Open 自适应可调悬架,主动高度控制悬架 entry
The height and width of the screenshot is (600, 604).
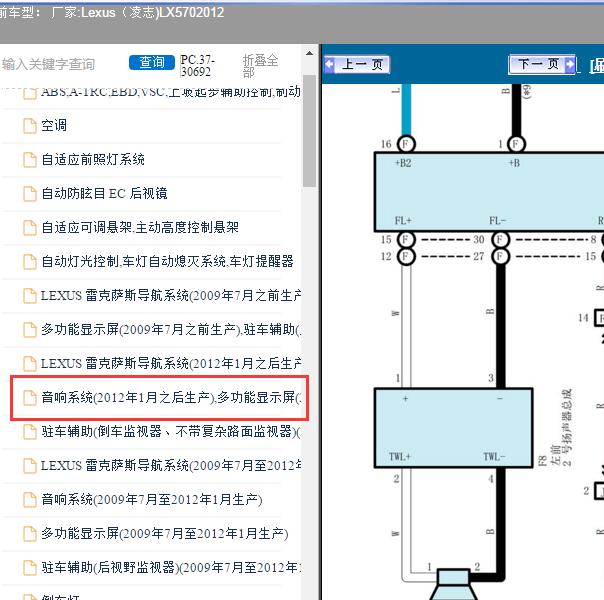tap(140, 227)
